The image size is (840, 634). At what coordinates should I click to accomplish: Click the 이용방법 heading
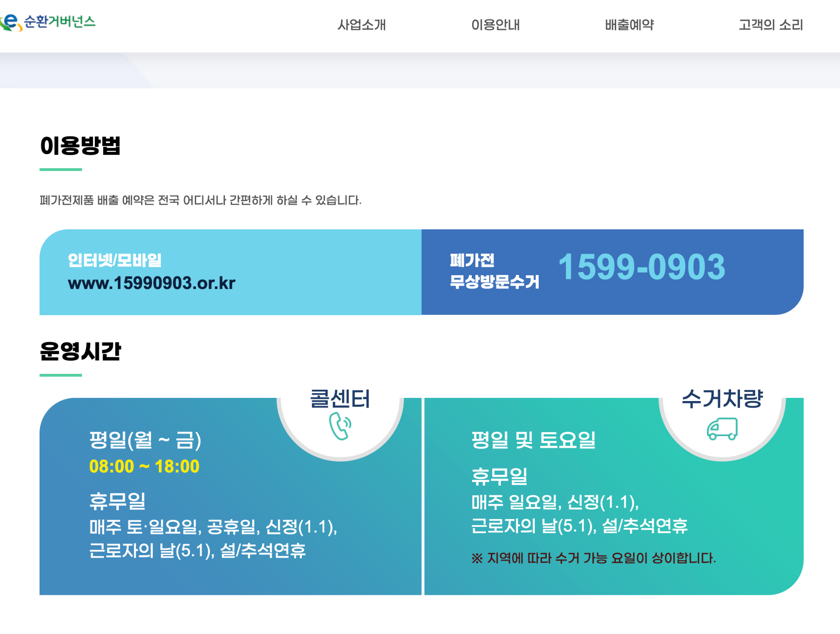point(80,146)
